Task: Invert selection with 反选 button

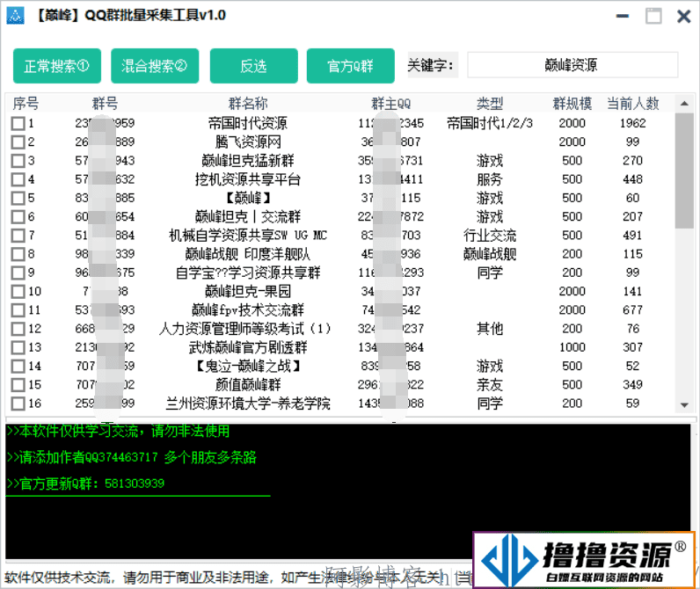Action: 253,66
